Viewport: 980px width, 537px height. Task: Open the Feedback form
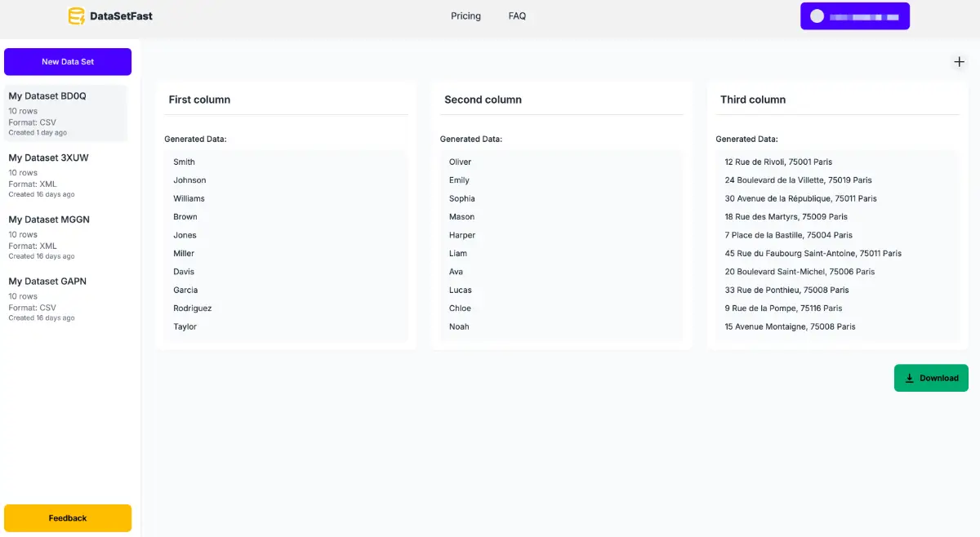[68, 518]
